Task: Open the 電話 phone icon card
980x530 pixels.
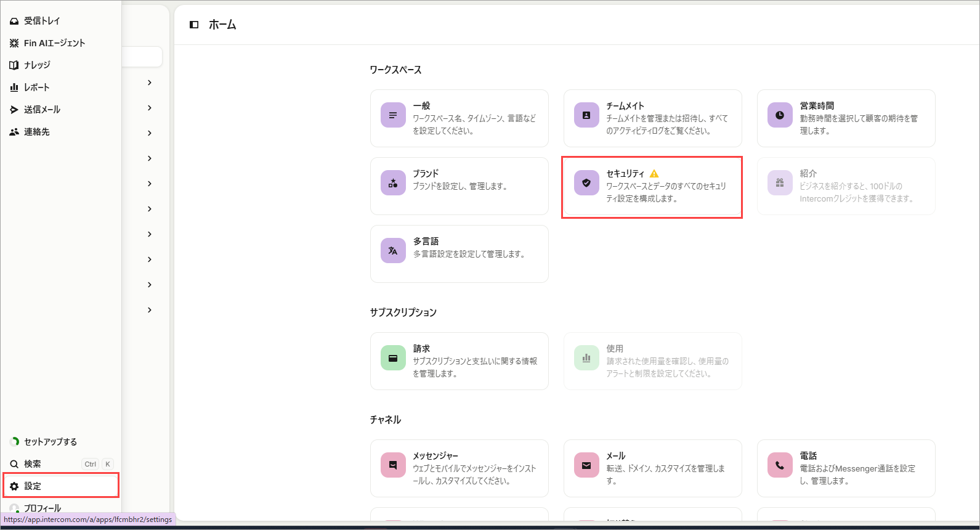Action: tap(780, 465)
